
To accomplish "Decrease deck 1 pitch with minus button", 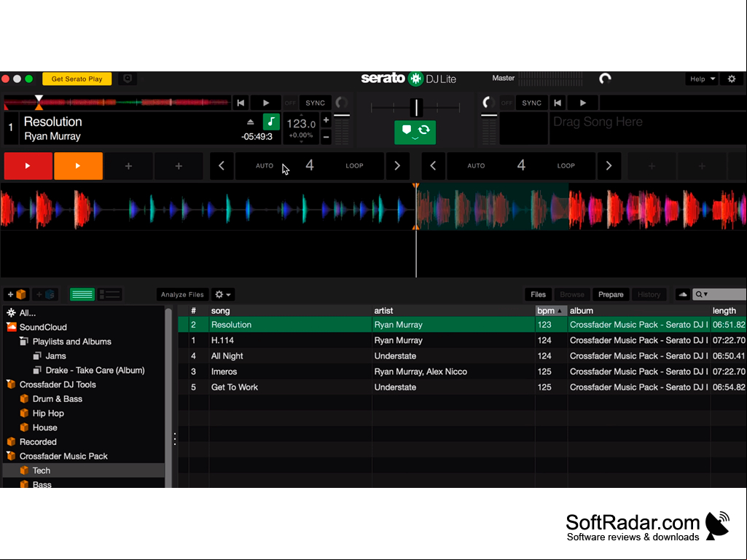I will coord(326,137).
